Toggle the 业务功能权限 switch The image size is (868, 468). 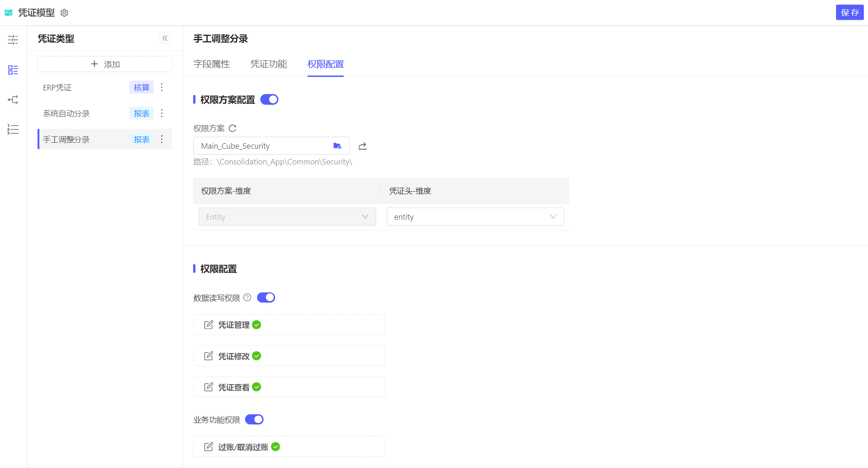click(254, 419)
